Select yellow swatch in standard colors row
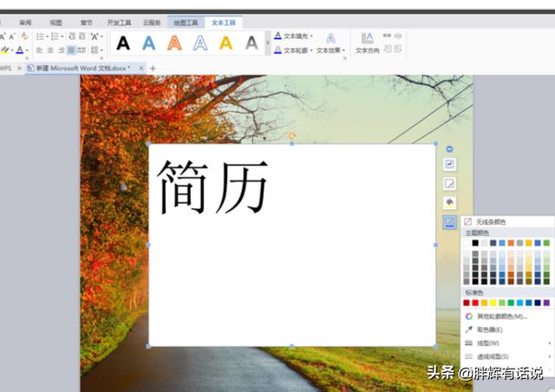Screen dimensions: 555x392 tap(493, 303)
